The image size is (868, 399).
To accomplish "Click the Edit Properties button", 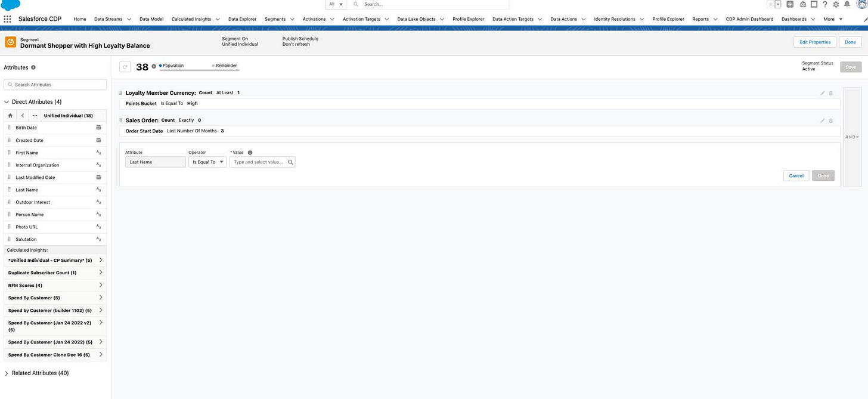I will click(814, 42).
